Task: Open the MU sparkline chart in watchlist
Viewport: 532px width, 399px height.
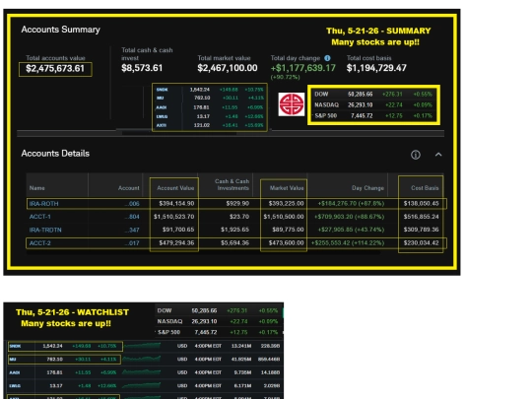Action: (142, 359)
